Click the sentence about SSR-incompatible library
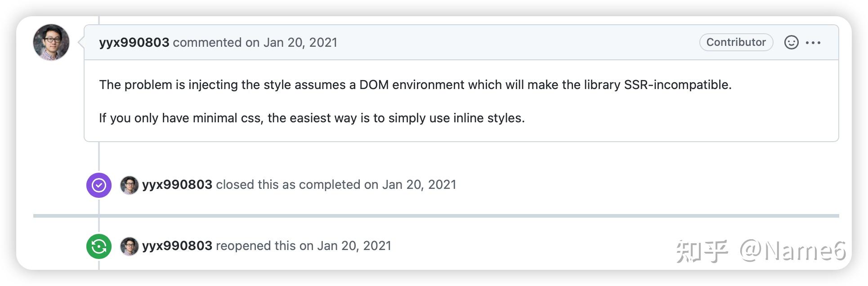 (x=415, y=85)
